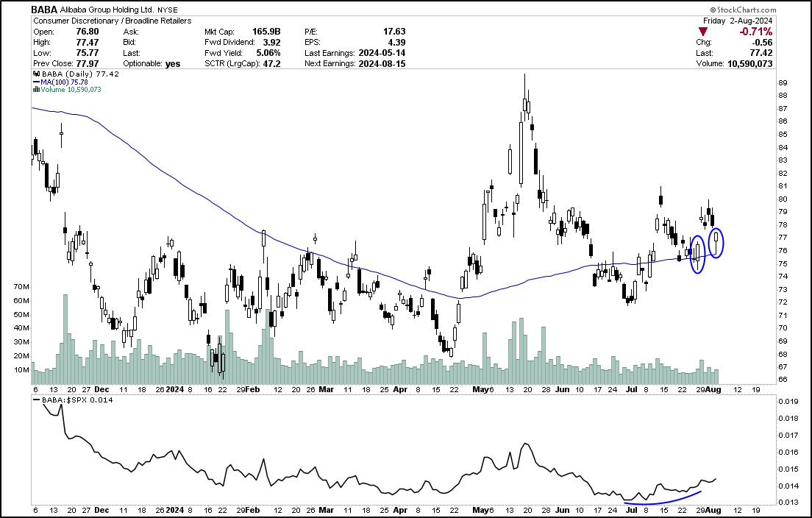Click the Next Earnings date 2024-08-15
Viewport: 812px width, 518px height.
[382, 64]
